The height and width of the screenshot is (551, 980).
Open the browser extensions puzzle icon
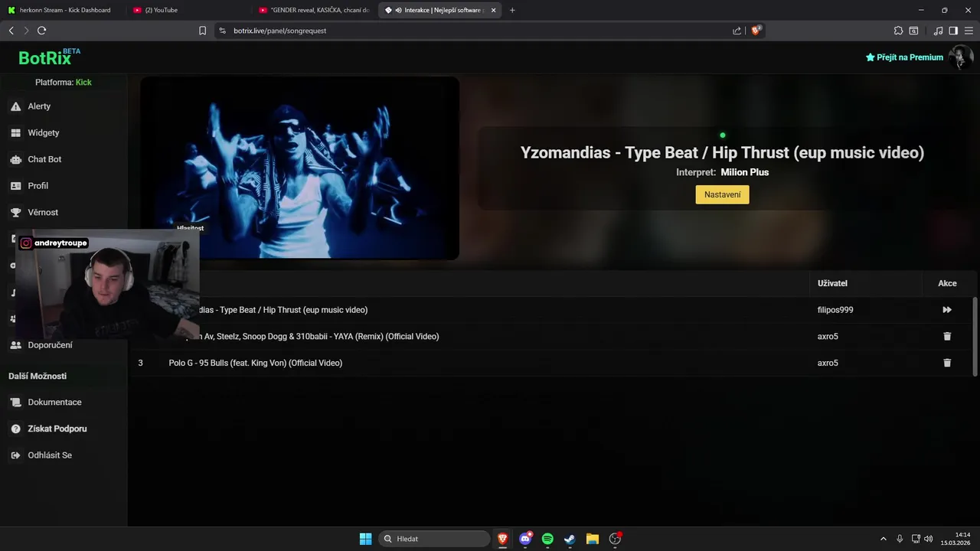pyautogui.click(x=898, y=31)
